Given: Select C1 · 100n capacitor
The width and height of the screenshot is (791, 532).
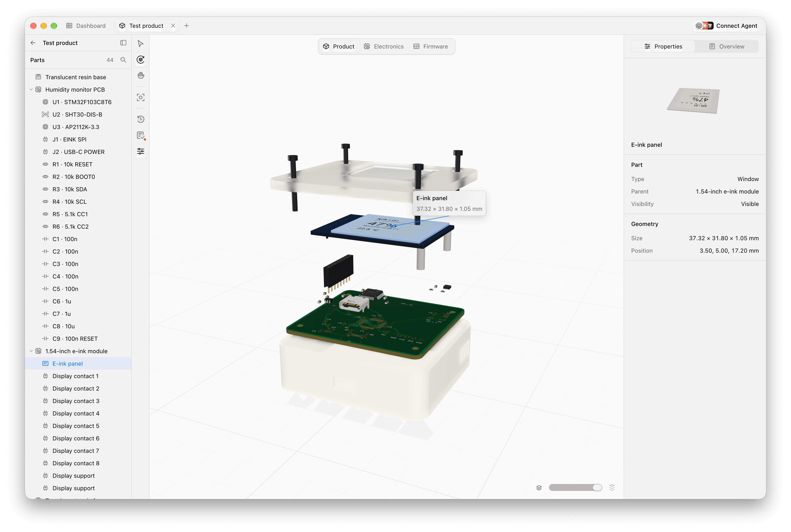Looking at the screenshot, I should [x=78, y=239].
